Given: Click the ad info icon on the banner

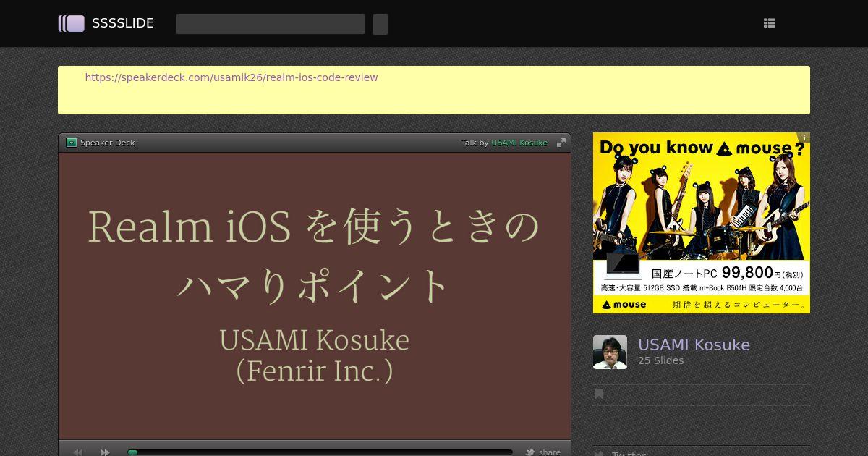Looking at the screenshot, I should tap(804, 138).
